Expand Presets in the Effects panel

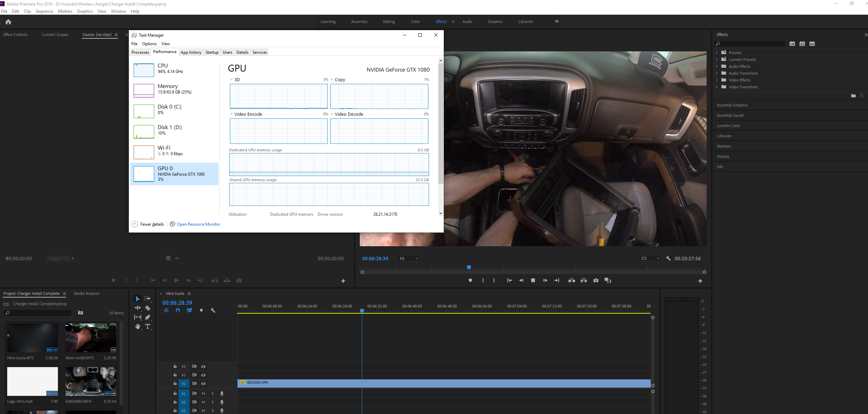click(x=717, y=52)
